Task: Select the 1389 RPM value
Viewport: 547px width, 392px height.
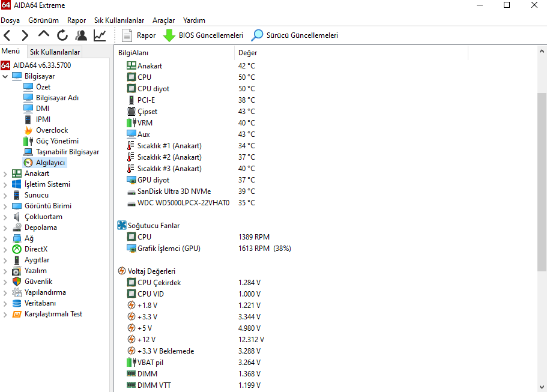Action: point(253,237)
